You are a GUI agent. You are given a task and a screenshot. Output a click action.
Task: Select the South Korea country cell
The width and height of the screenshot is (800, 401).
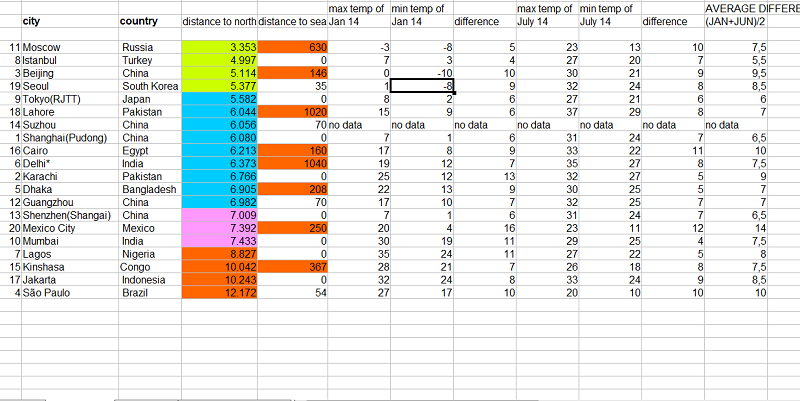pyautogui.click(x=150, y=86)
